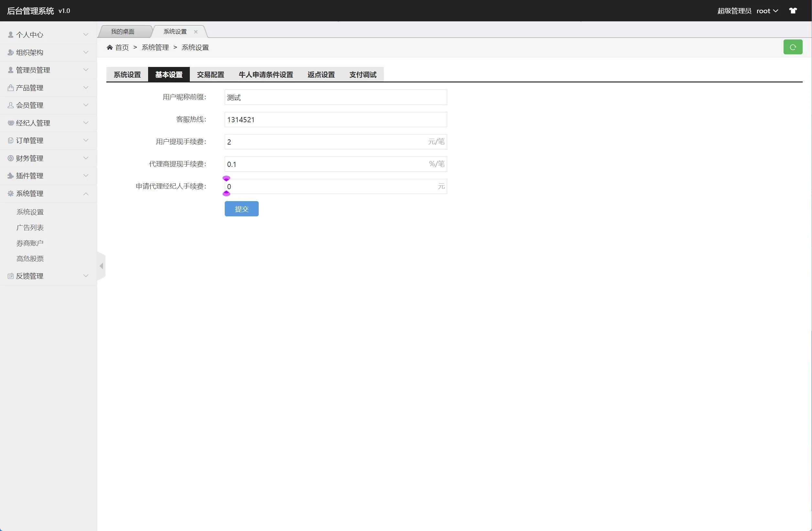Expand the 个人中心 menu chevron

86,35
